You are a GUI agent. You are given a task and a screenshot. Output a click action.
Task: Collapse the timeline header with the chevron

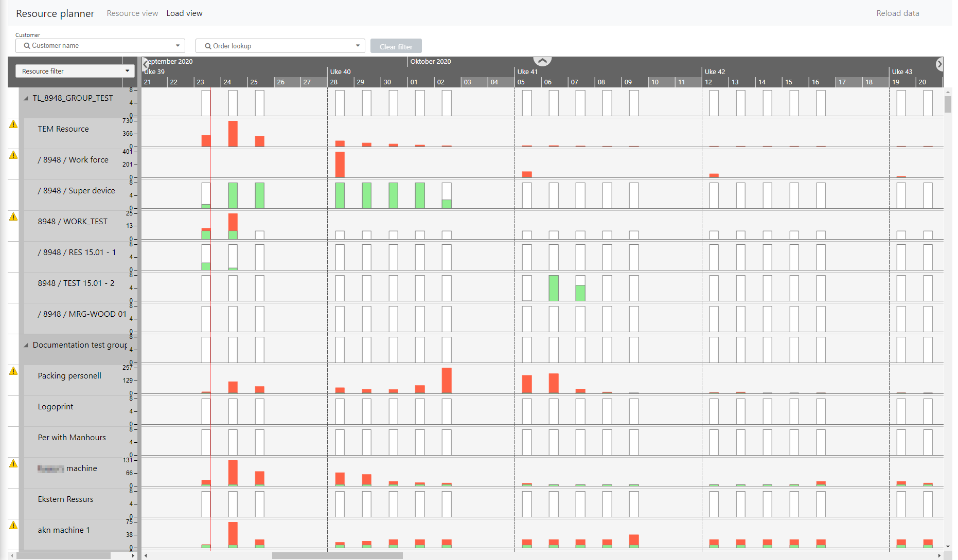click(x=542, y=61)
